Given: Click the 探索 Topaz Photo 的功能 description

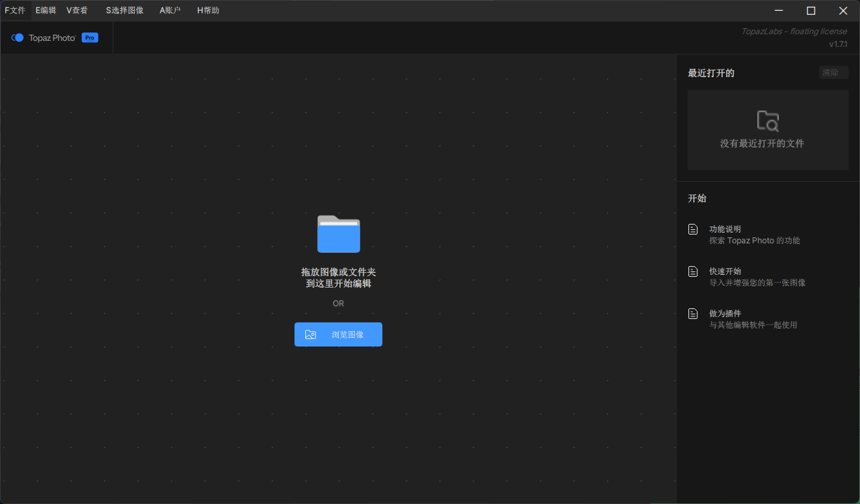Looking at the screenshot, I should pos(755,241).
